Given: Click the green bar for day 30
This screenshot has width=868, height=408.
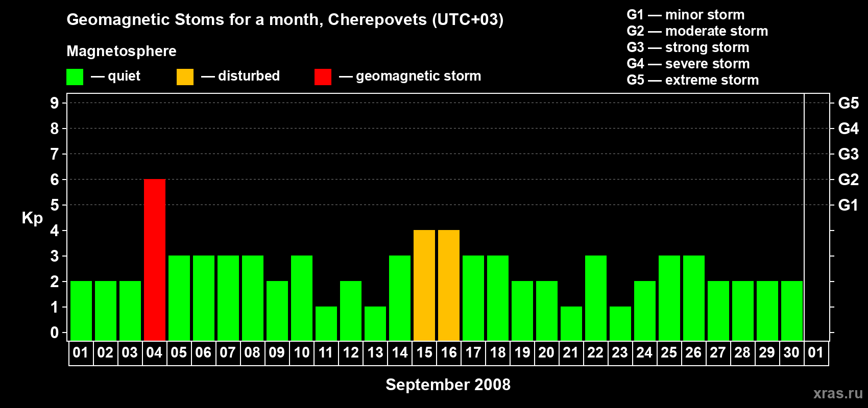Looking at the screenshot, I should pyautogui.click(x=792, y=311).
